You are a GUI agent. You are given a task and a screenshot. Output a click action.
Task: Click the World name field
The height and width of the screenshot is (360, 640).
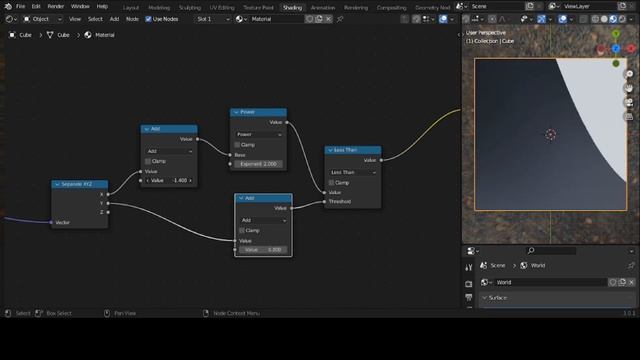click(550, 282)
